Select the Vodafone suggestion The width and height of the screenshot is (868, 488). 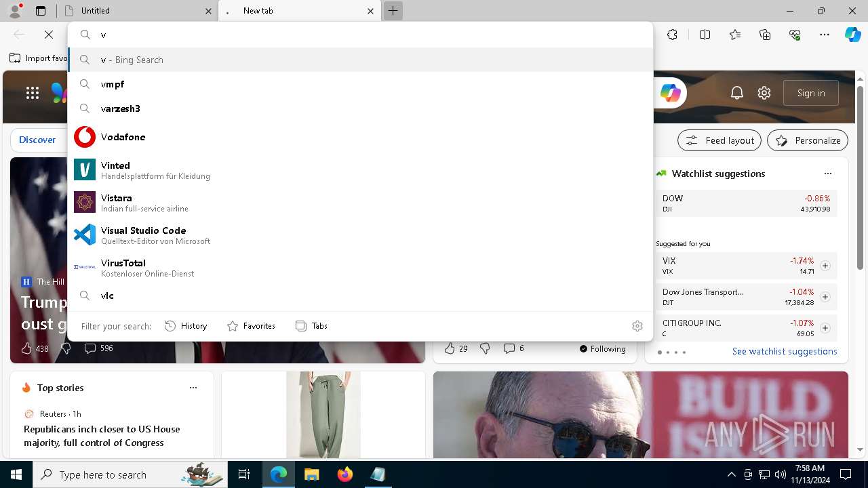[x=360, y=137]
